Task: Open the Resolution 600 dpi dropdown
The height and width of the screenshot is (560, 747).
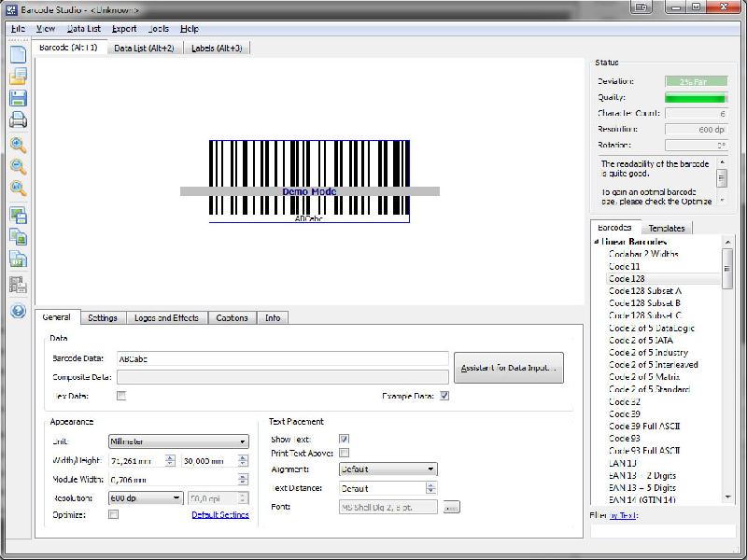Action: (146, 498)
